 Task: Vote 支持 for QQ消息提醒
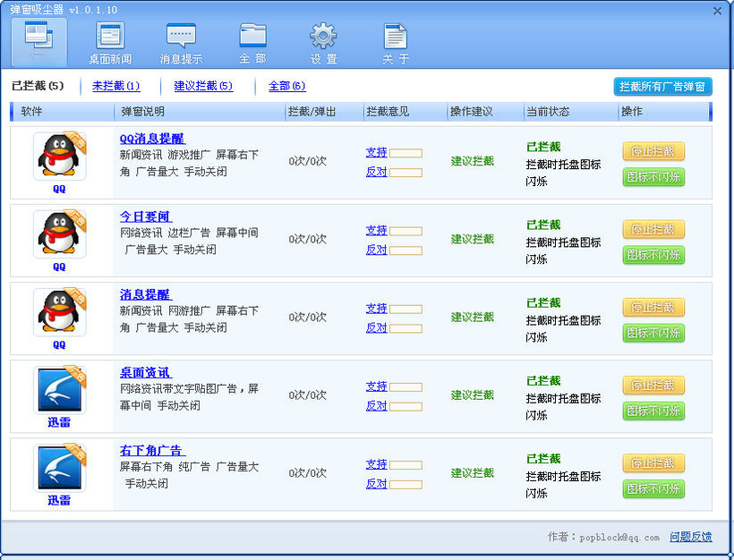click(376, 152)
